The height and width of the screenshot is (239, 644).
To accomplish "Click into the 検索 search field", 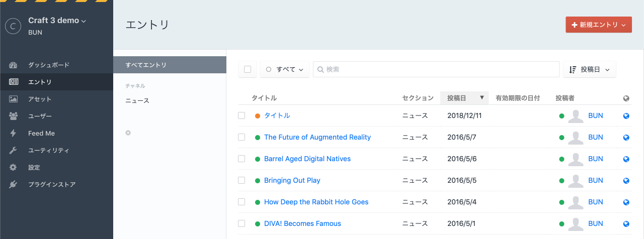I will (436, 69).
